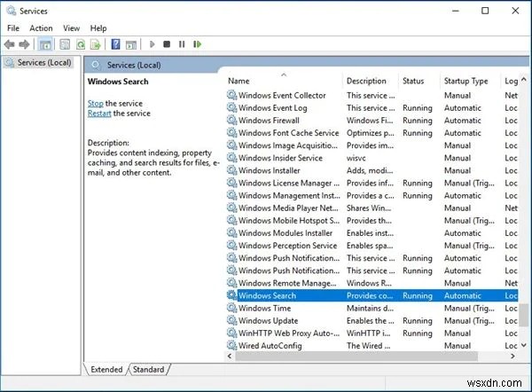The image size is (532, 392).
Task: Toggle the Action Pane toolbar icon
Action: pyautogui.click(x=131, y=44)
